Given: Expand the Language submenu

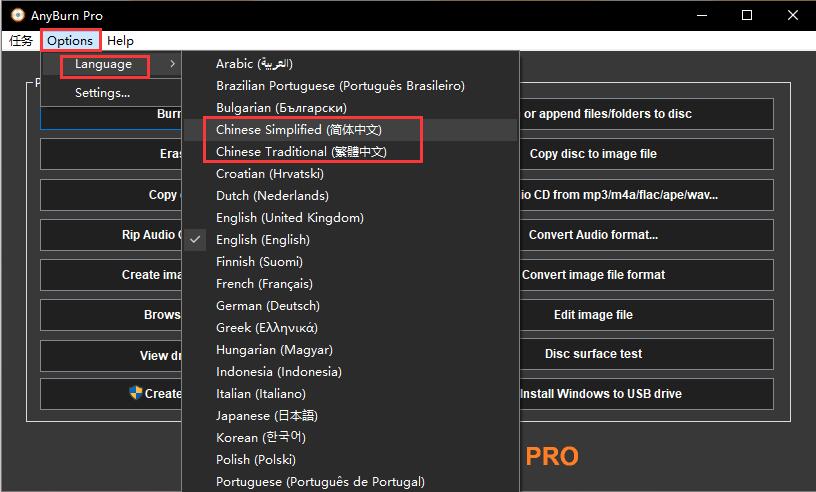Looking at the screenshot, I should 111,64.
